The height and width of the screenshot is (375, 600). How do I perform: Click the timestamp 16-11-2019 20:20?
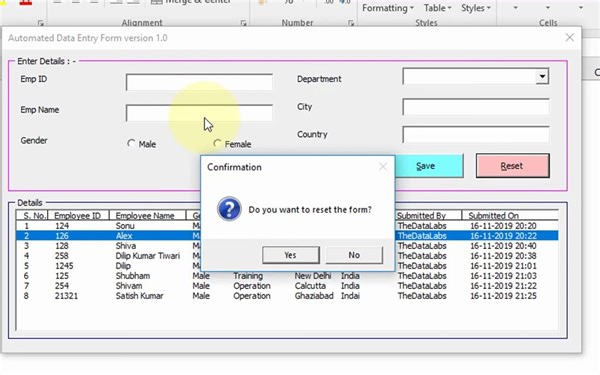pos(503,226)
